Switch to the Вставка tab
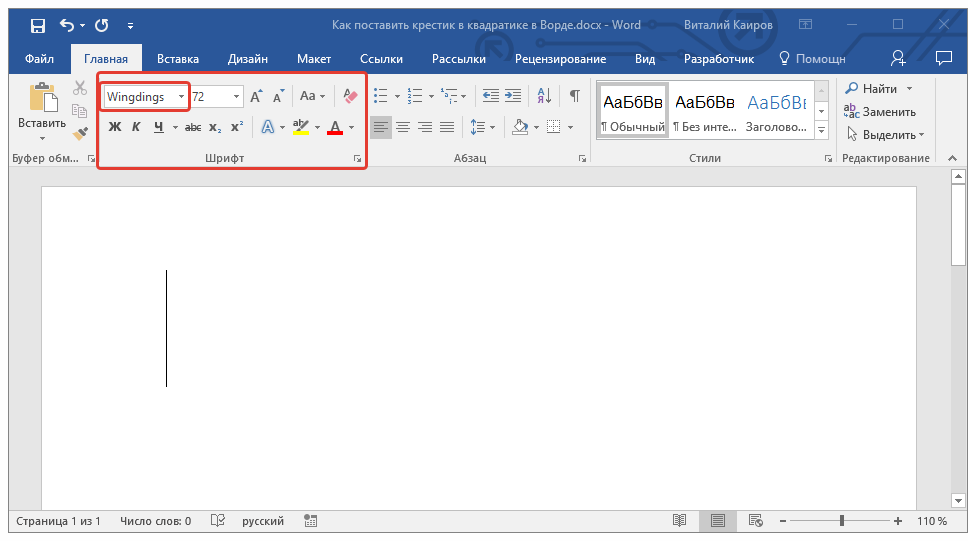This screenshot has width=968, height=541. coord(178,59)
